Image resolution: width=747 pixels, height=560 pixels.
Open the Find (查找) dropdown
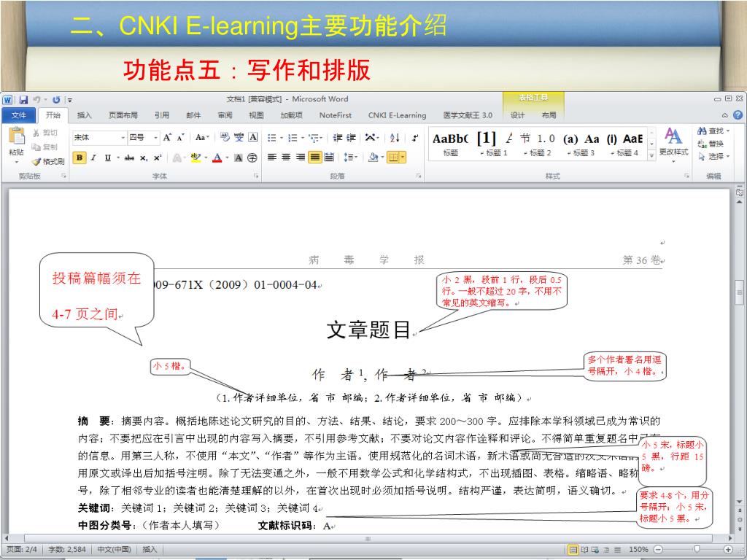pos(713,131)
